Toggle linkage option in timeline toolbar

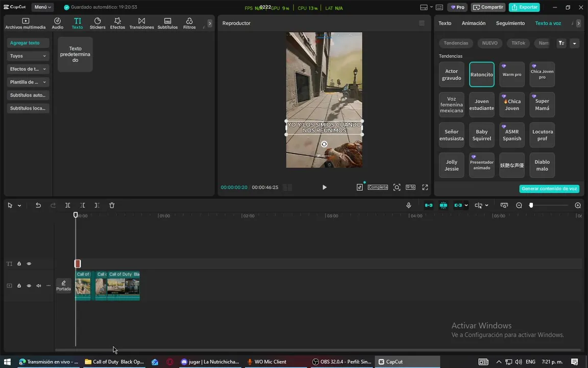(458, 205)
